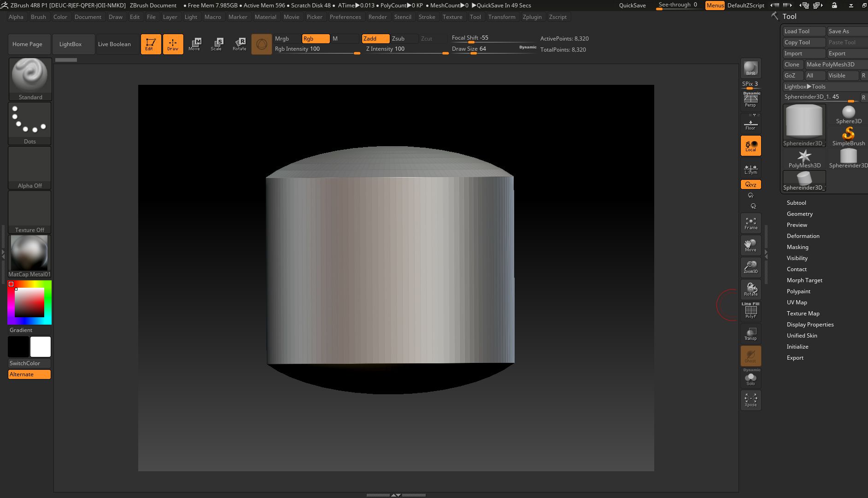This screenshot has height=498, width=868.
Task: Click the Menus toggle in title bar
Action: pos(715,6)
